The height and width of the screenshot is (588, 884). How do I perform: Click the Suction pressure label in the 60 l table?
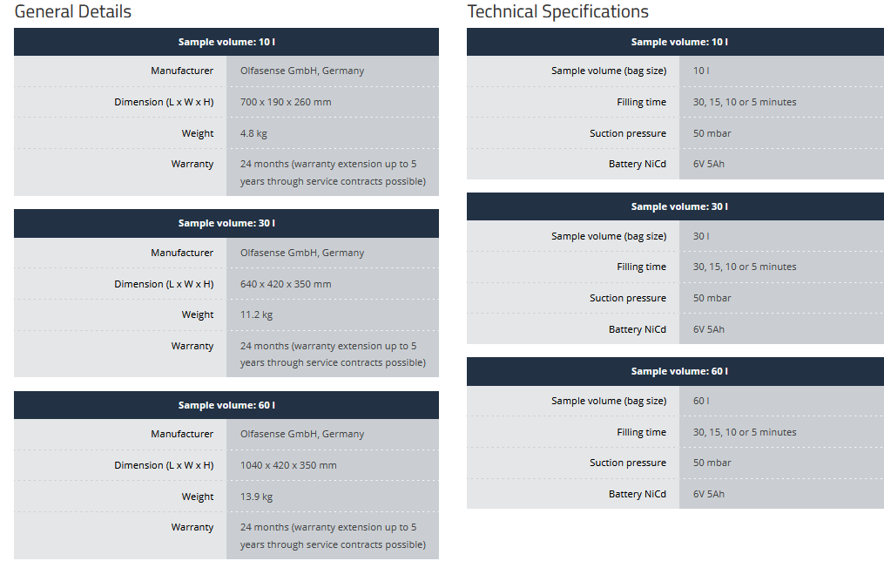coord(627,463)
